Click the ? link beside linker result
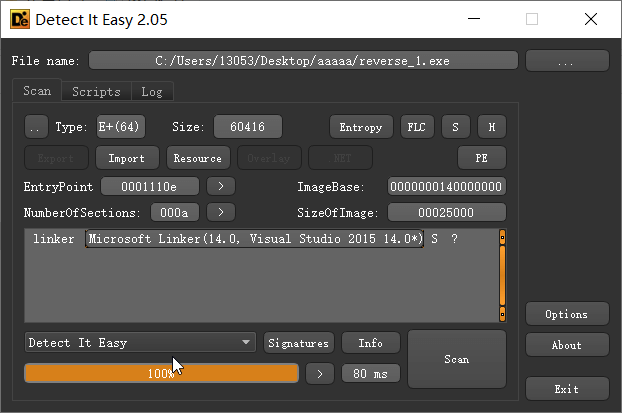 click(x=454, y=239)
